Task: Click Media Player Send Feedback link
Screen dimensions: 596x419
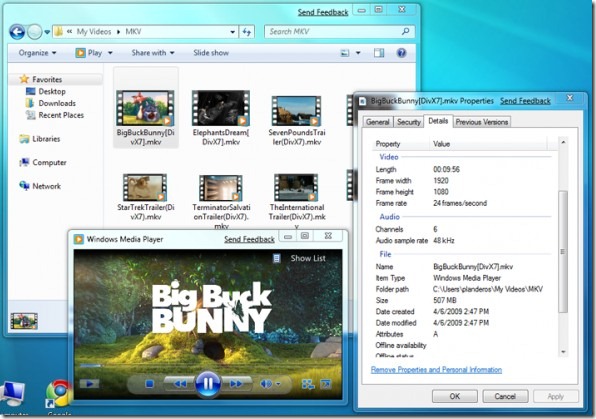Action: [249, 239]
